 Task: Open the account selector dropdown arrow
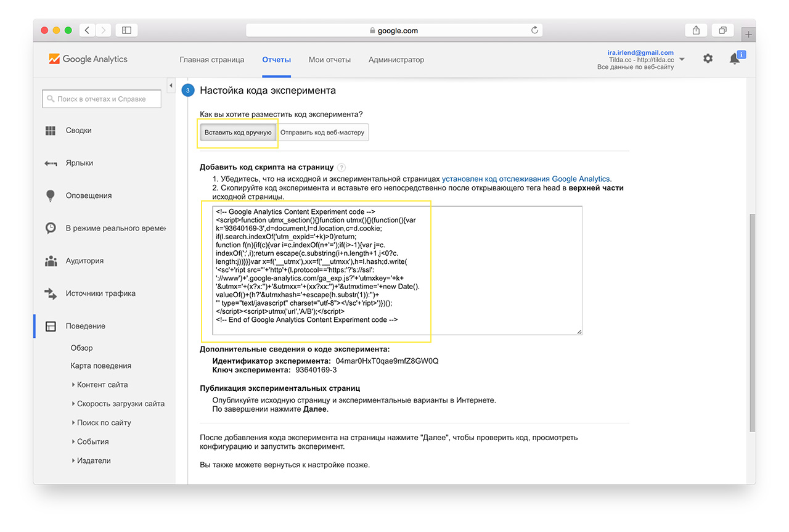tap(681, 60)
